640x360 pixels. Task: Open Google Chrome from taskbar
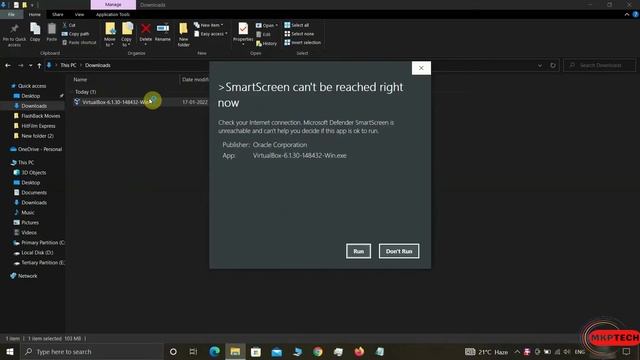(x=318, y=351)
